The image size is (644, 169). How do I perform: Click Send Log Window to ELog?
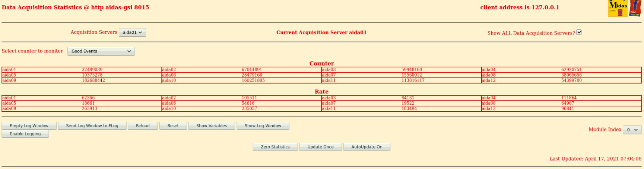click(x=92, y=126)
